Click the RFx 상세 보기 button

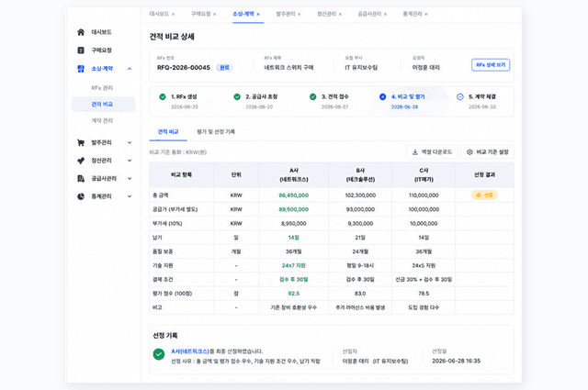[491, 65]
